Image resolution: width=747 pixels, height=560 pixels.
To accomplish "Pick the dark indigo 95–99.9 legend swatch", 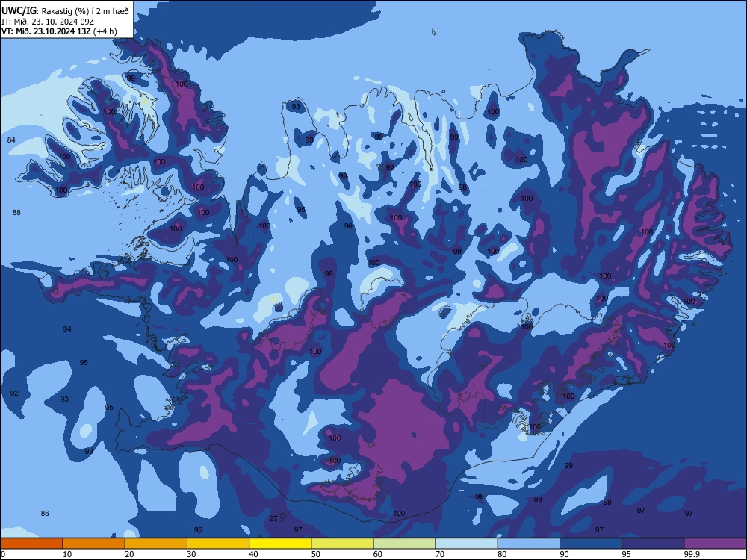I will pyautogui.click(x=653, y=544).
